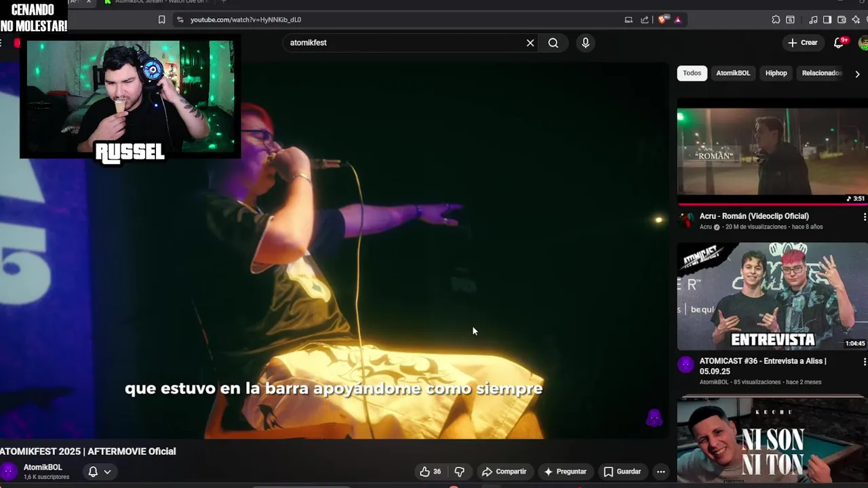This screenshot has height=488, width=868.
Task: Start voice search with microphone
Action: 585,43
